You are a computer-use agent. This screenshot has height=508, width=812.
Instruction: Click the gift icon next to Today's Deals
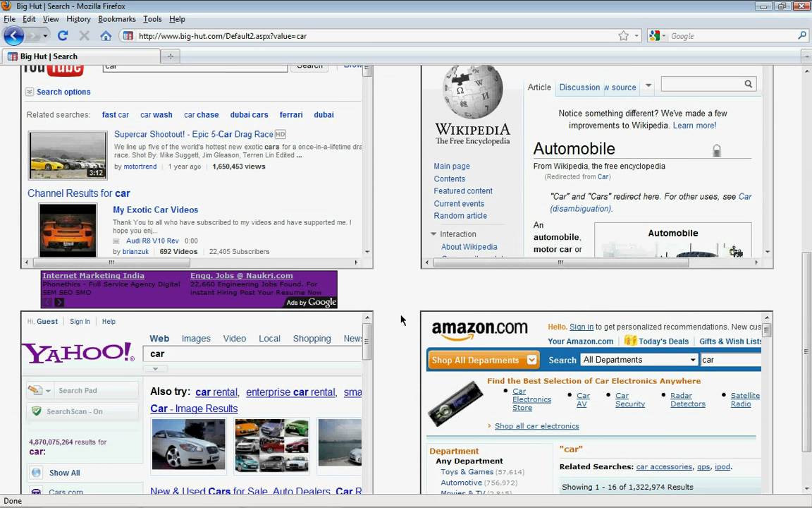point(630,341)
